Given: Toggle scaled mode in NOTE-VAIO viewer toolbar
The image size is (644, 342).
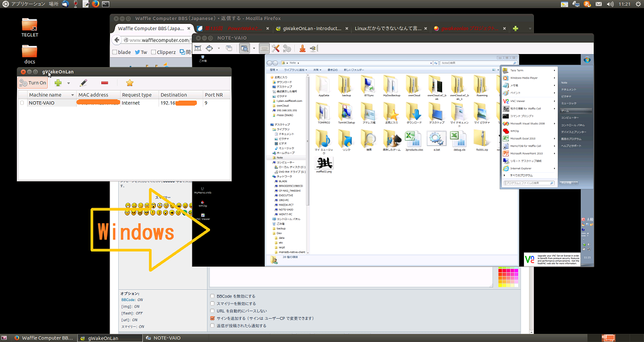Looking at the screenshot, I should [x=245, y=48].
